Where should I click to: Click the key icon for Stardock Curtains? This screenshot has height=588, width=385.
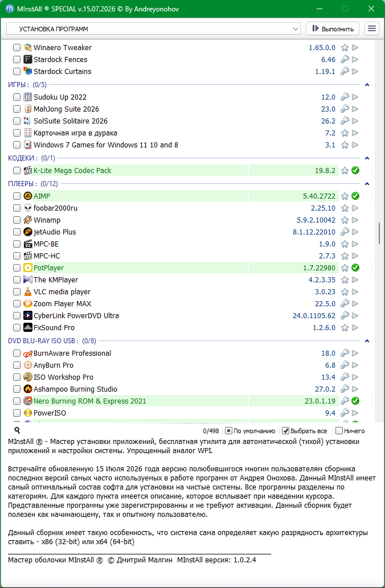(x=345, y=71)
